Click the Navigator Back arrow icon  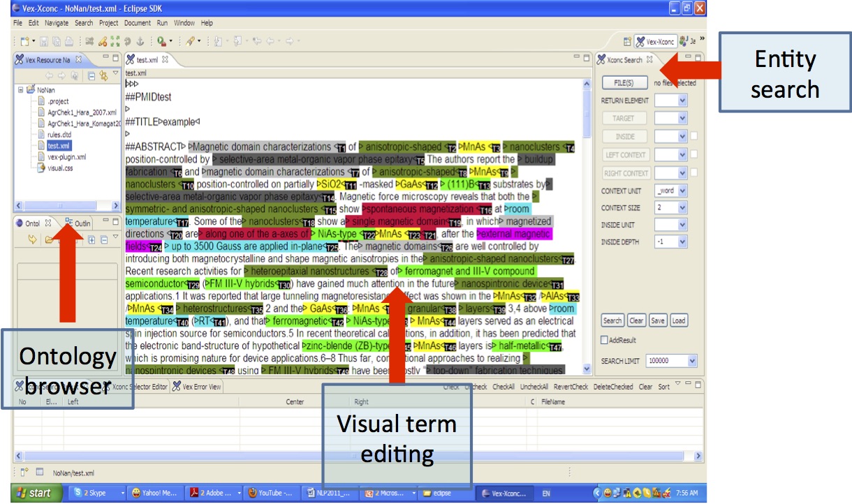[x=50, y=75]
